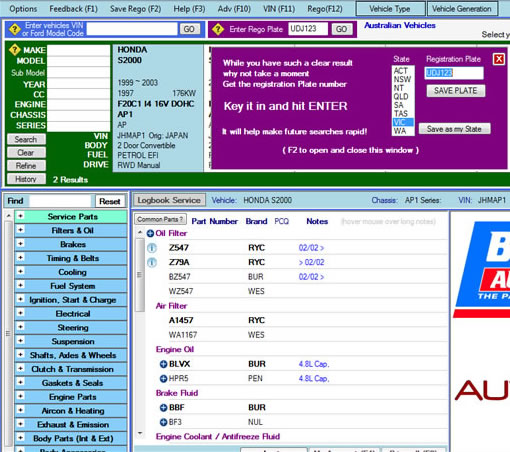
Task: Click the plus icon beside Oil Filter heading
Action: tap(150, 233)
